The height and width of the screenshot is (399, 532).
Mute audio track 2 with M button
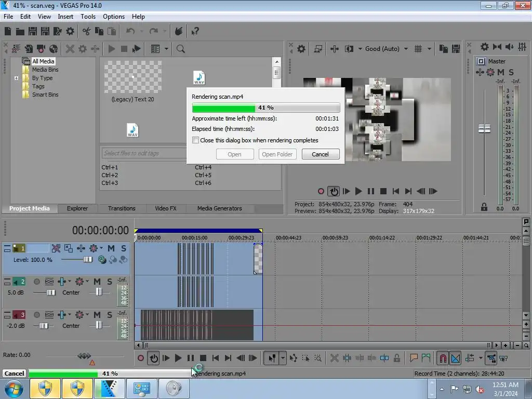click(x=97, y=281)
